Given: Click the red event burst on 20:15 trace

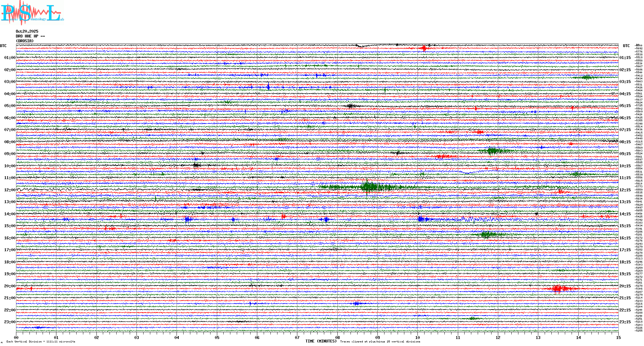Looking at the screenshot, I should pos(558,289).
